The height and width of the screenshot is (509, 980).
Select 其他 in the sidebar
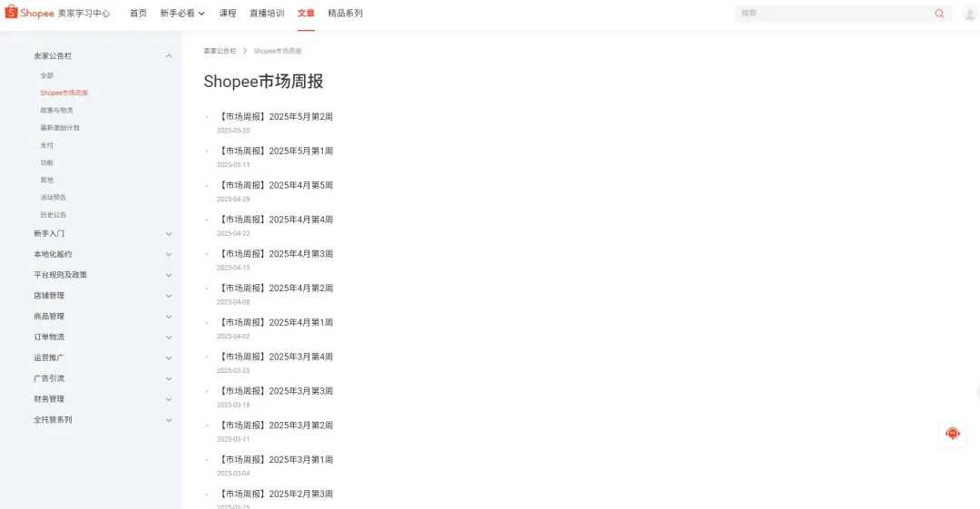click(47, 180)
